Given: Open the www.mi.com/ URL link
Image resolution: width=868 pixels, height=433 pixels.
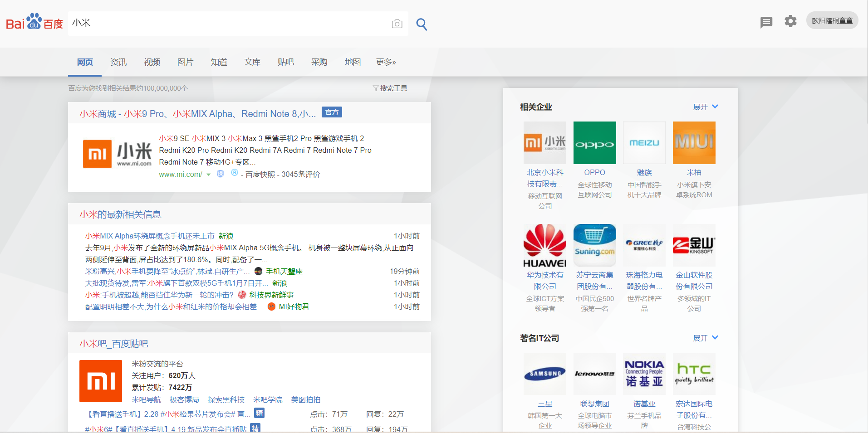Looking at the screenshot, I should click(x=180, y=175).
